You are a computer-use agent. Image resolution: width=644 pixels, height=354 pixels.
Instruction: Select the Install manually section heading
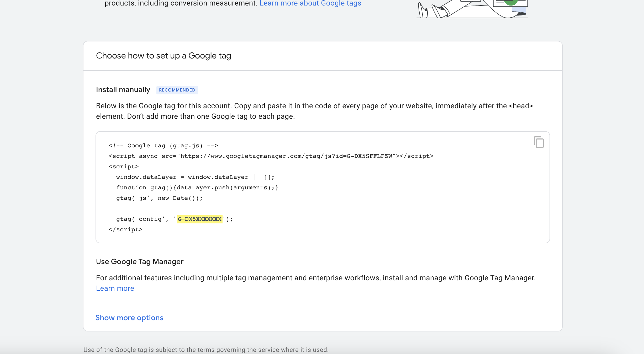click(x=123, y=89)
